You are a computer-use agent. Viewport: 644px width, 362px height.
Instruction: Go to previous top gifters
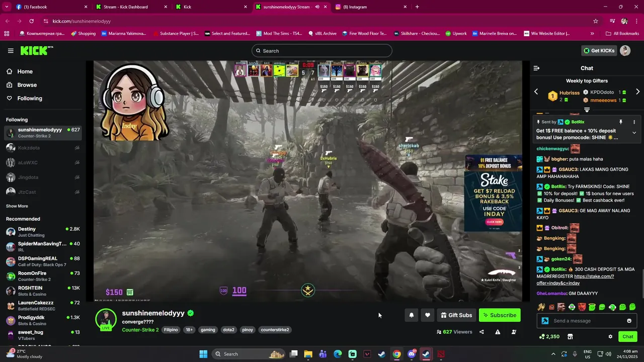click(x=536, y=92)
